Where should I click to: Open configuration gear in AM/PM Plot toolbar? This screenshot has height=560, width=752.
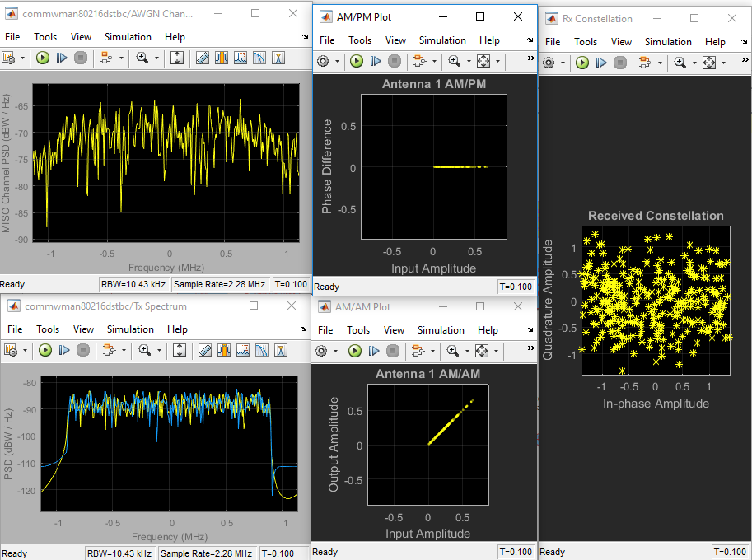coord(323,61)
